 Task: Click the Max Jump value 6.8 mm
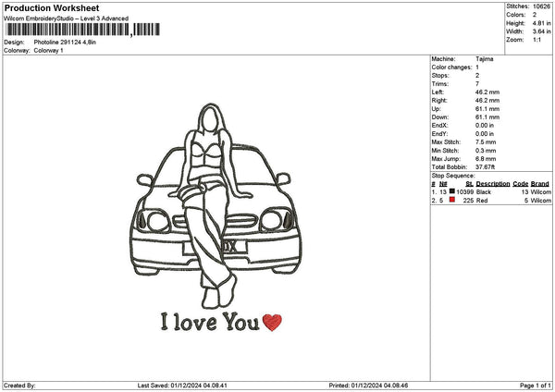pyautogui.click(x=486, y=159)
